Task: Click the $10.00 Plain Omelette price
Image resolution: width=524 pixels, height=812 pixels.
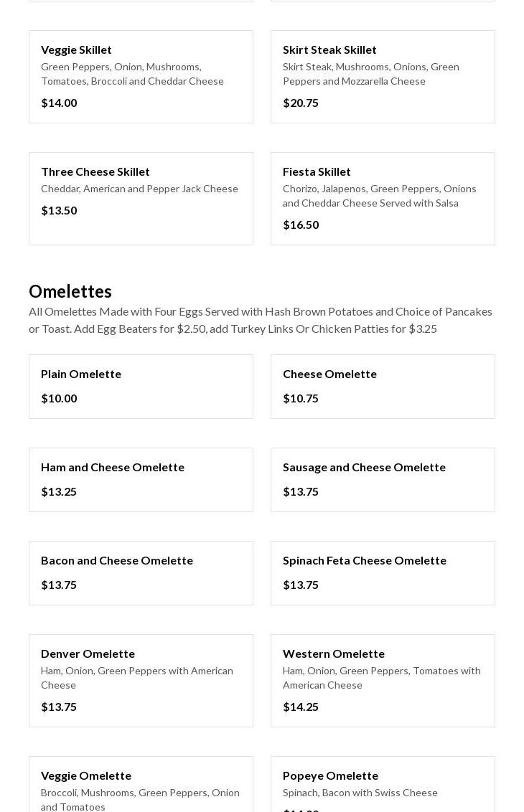Action: click(59, 398)
